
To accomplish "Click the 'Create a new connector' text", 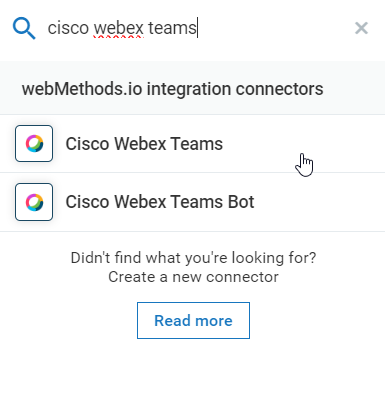I will tap(193, 277).
